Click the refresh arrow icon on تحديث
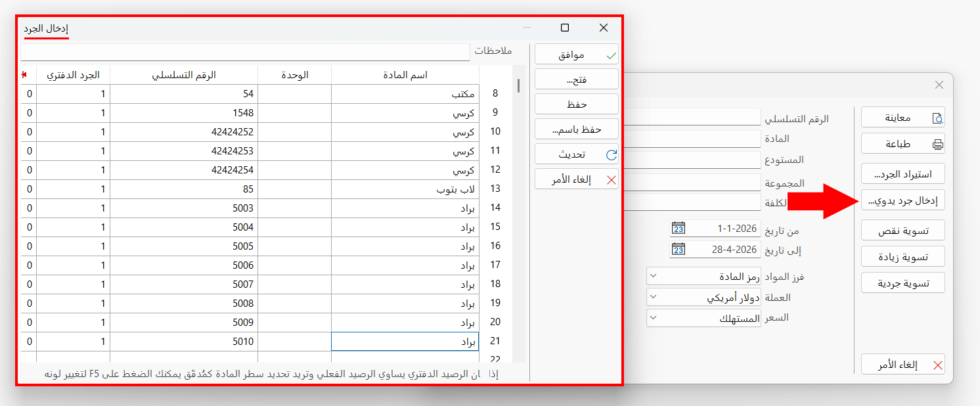Image resolution: width=980 pixels, height=406 pixels. pos(611,155)
